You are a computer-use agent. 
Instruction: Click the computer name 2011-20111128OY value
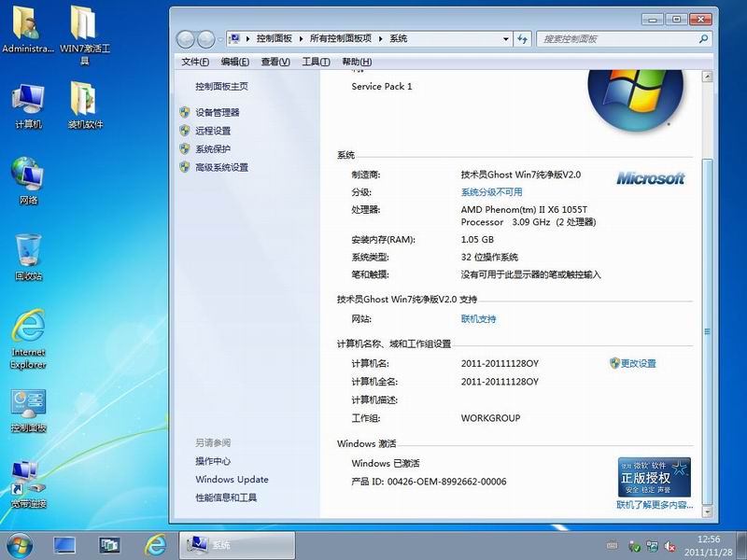[x=500, y=363]
